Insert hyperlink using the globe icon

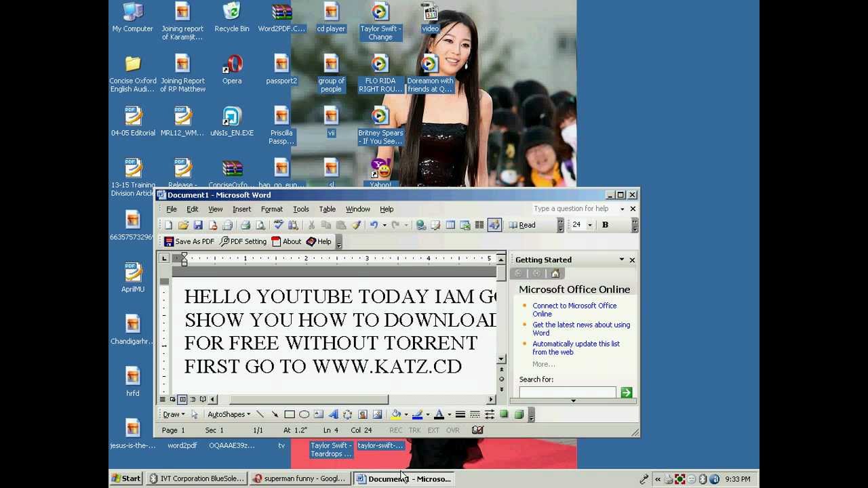[x=421, y=225]
